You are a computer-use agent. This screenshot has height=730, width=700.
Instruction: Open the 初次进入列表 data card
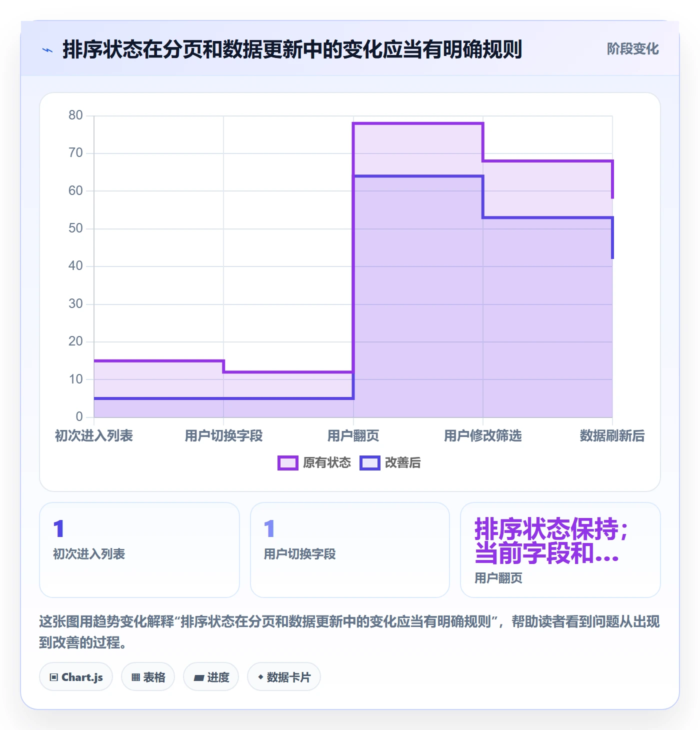coord(139,550)
